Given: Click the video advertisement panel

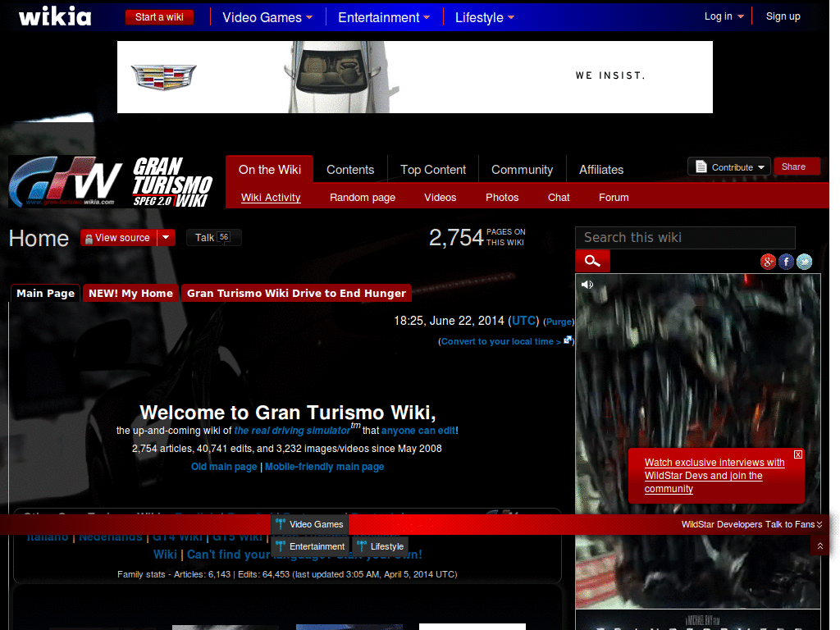Looking at the screenshot, I should click(697, 441).
